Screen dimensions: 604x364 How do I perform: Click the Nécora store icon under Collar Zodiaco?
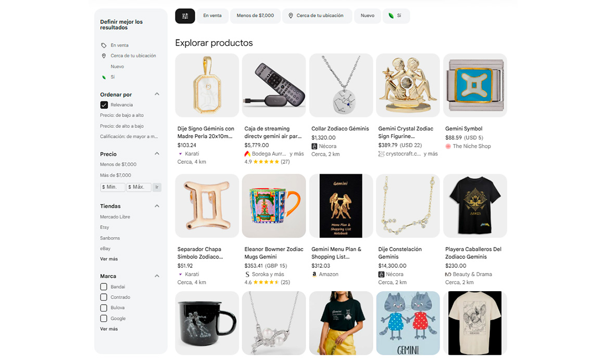tap(314, 147)
